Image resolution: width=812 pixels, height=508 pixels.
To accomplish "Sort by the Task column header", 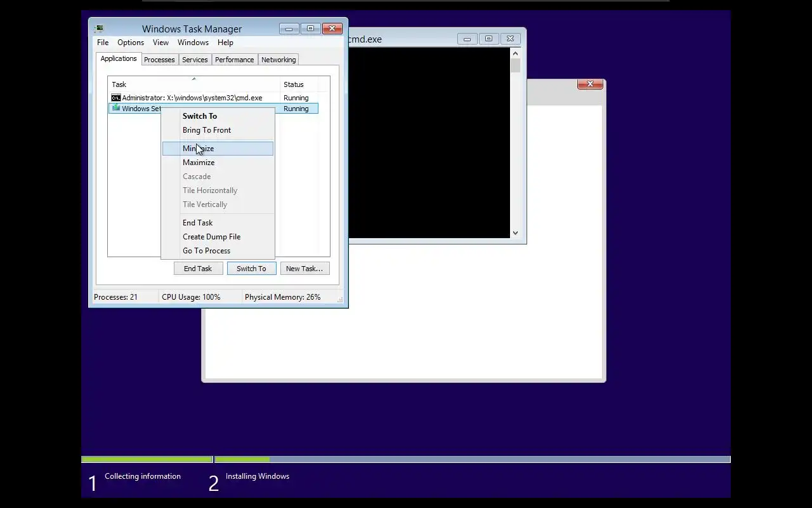I will click(x=194, y=84).
